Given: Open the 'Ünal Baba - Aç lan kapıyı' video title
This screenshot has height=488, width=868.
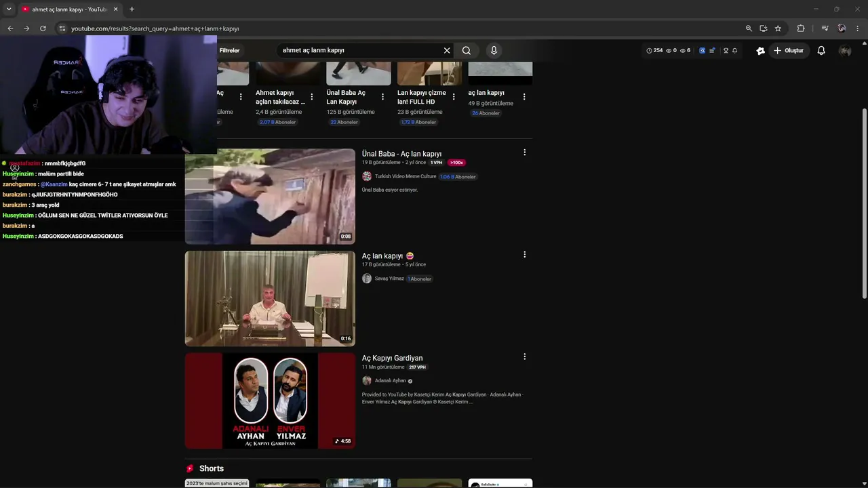Looking at the screenshot, I should click(401, 154).
